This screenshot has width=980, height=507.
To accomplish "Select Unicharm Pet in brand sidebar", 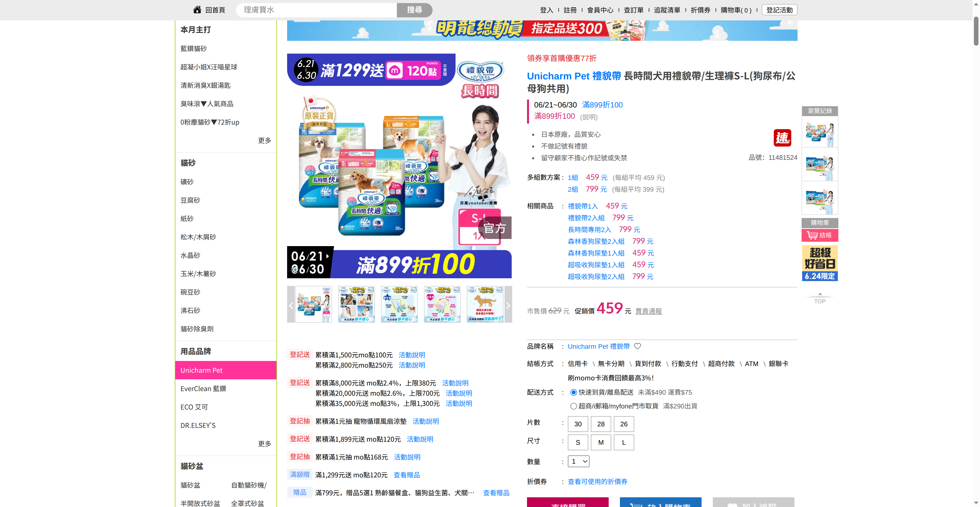I will tap(226, 370).
